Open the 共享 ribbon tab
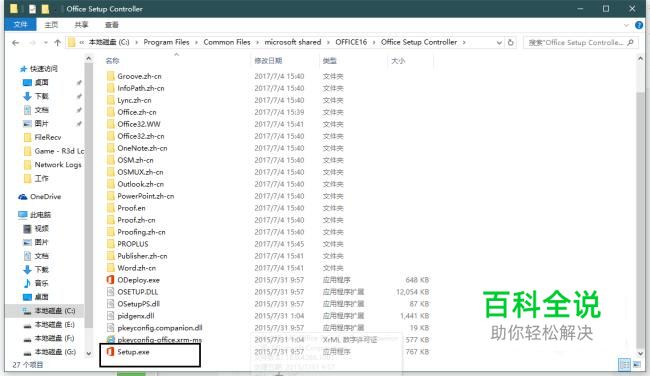This screenshot has width=650, height=376. (x=81, y=24)
